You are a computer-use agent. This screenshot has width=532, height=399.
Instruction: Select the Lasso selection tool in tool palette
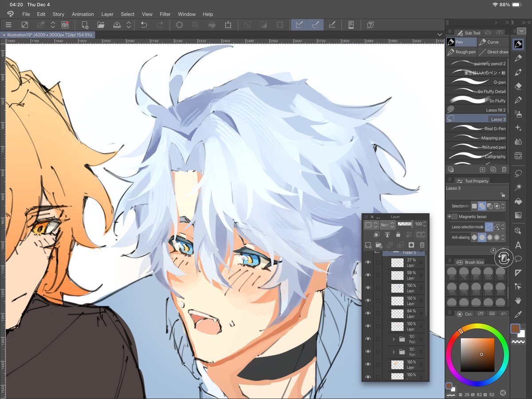click(518, 173)
